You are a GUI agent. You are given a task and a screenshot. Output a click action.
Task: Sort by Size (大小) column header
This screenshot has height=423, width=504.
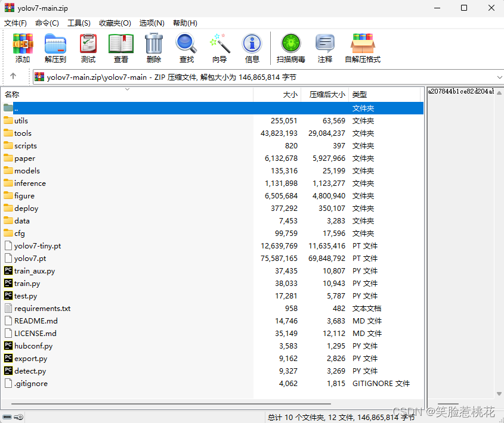277,94
